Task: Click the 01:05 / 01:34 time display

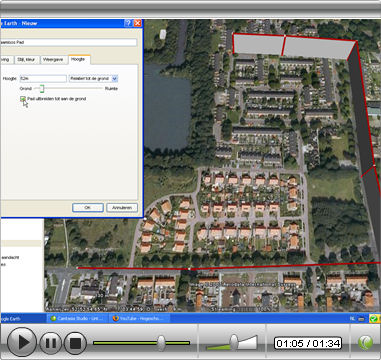Action: click(x=308, y=343)
